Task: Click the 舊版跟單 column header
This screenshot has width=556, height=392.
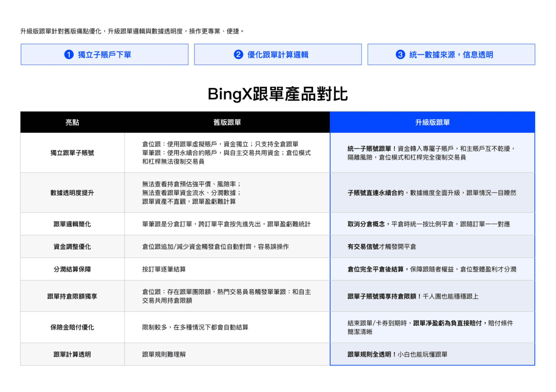Action: pos(227,122)
